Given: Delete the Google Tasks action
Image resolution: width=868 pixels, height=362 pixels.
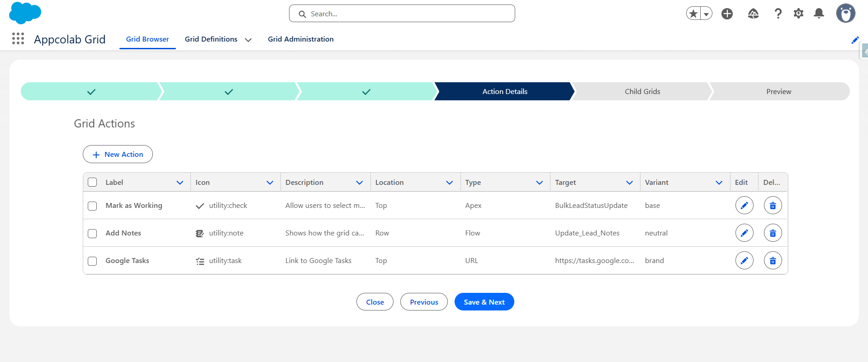Looking at the screenshot, I should 773,260.
